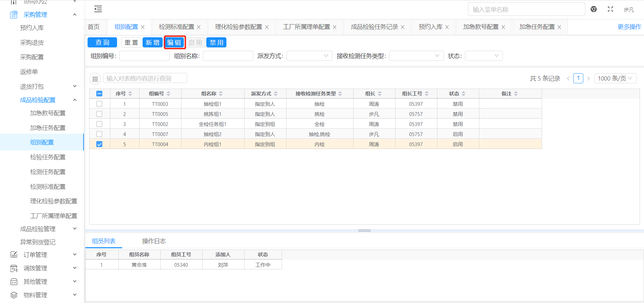Viewport: 644px width, 303px height.
Task: Click the 禁用 button
Action: (x=216, y=43)
